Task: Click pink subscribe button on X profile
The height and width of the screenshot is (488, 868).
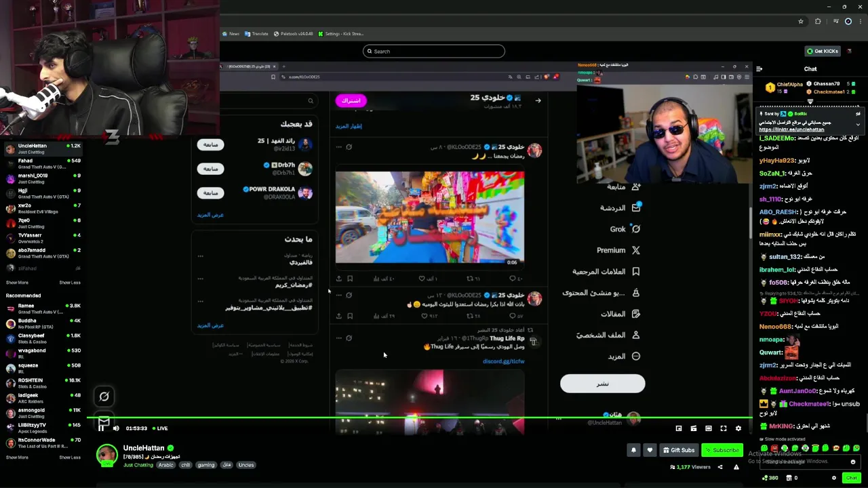Action: [351, 100]
